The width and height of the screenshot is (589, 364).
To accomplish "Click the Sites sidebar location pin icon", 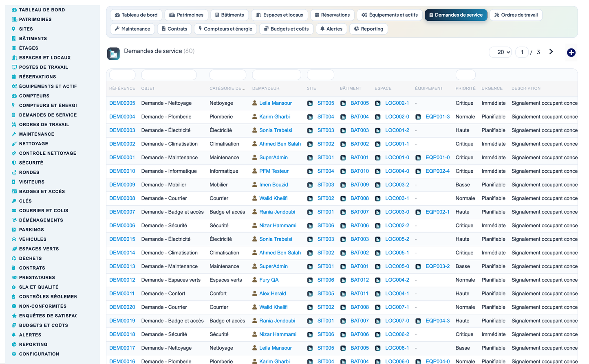I will pyautogui.click(x=14, y=29).
